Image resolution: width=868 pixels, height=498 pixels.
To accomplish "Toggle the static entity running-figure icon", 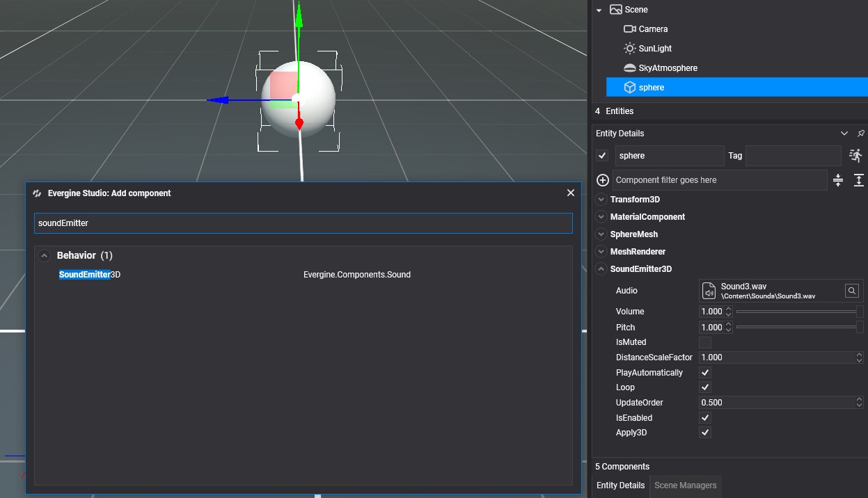I will point(855,156).
